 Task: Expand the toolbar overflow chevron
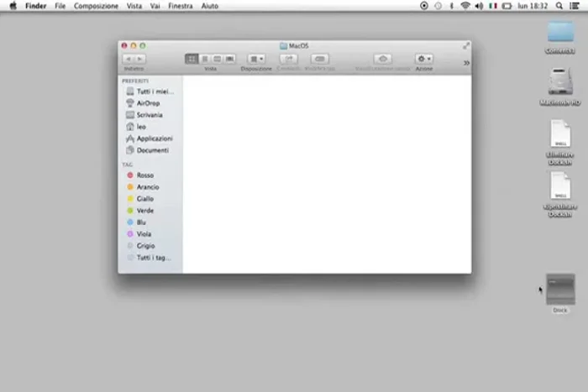point(466,62)
